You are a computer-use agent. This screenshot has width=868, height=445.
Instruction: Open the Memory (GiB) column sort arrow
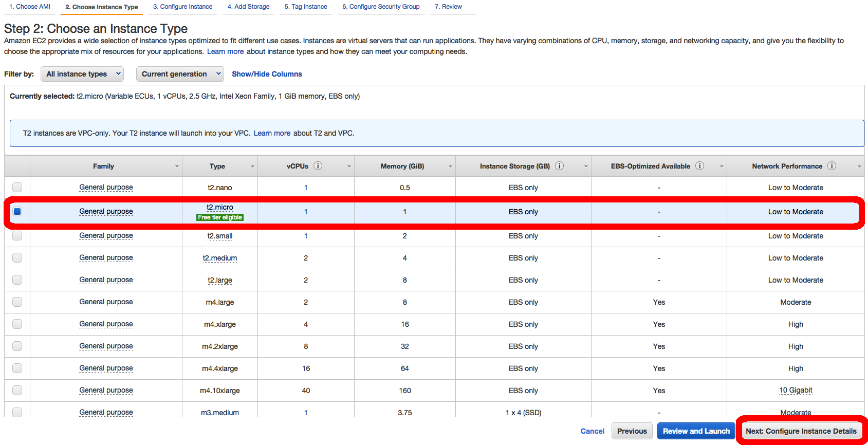[x=450, y=166]
